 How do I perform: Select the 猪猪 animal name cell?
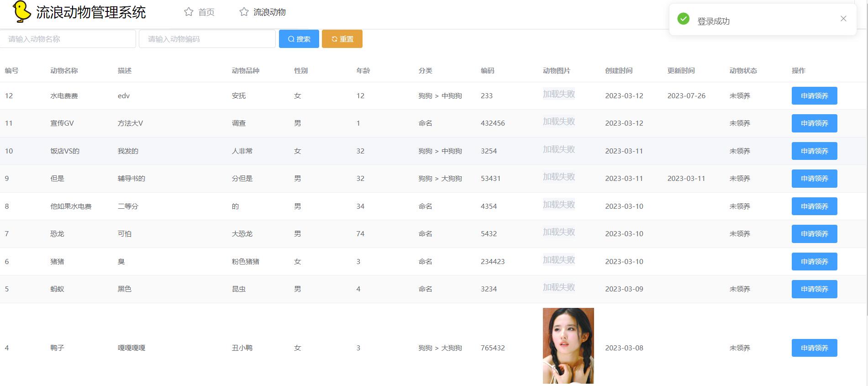(57, 262)
